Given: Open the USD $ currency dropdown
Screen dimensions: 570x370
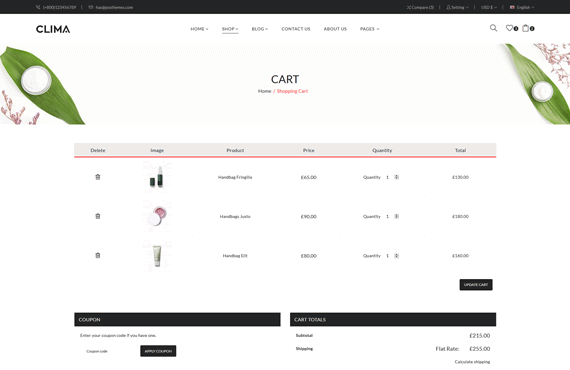Looking at the screenshot, I should tap(489, 7).
